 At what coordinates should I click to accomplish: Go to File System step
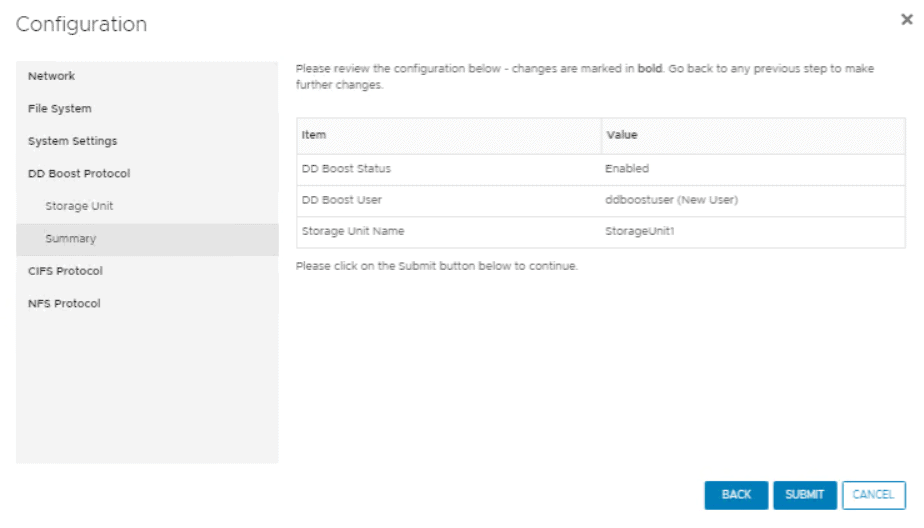click(x=59, y=108)
